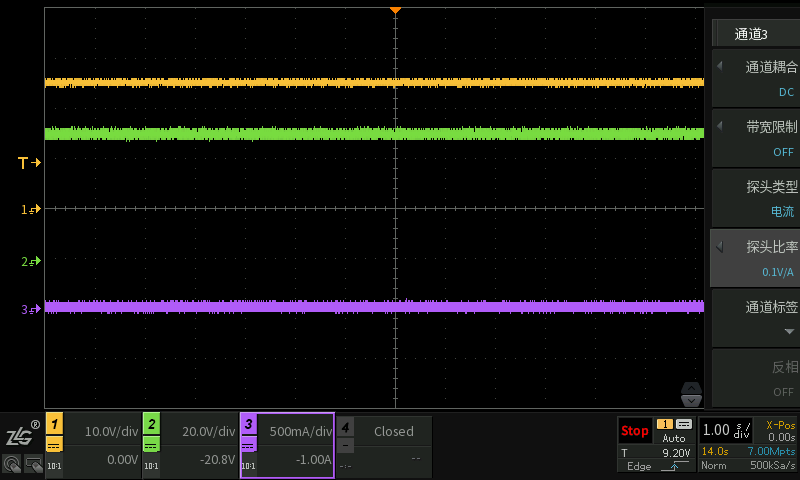Open 探头比率 probe ratio 0.1V/A option
The width and height of the screenshot is (800, 480).
[756, 259]
